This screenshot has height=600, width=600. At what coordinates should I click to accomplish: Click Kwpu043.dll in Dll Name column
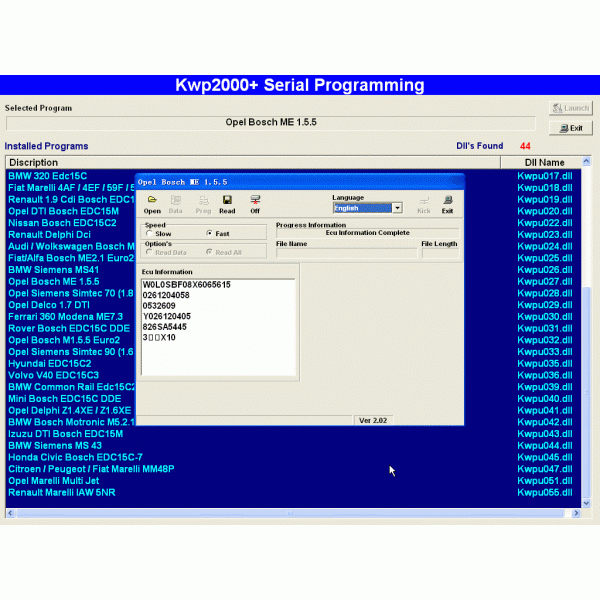[x=545, y=434]
